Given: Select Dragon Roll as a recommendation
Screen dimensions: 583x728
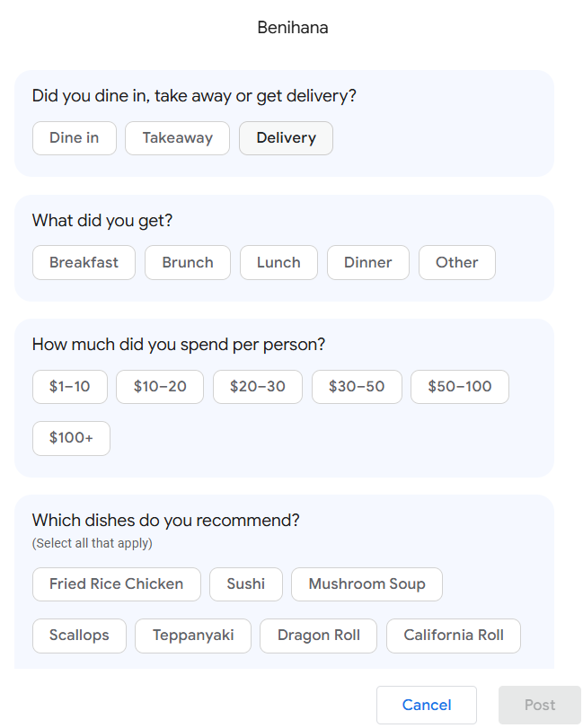Looking at the screenshot, I should point(319,636).
